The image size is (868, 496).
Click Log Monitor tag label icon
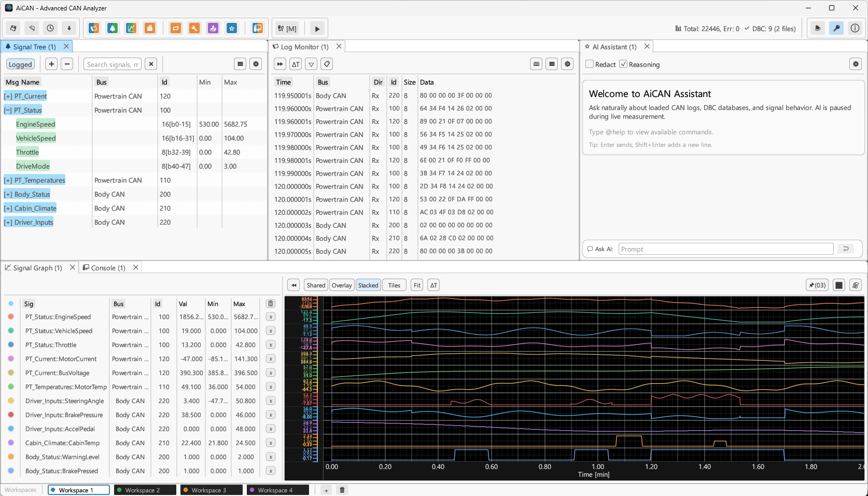(327, 64)
